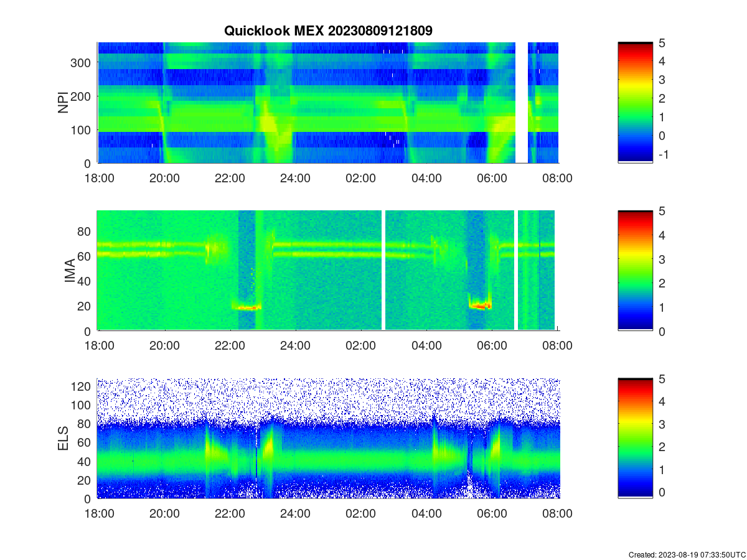Viewport: 747px width, 560px height.
Task: Select the IMA y-axis label
Action: pyautogui.click(x=70, y=271)
